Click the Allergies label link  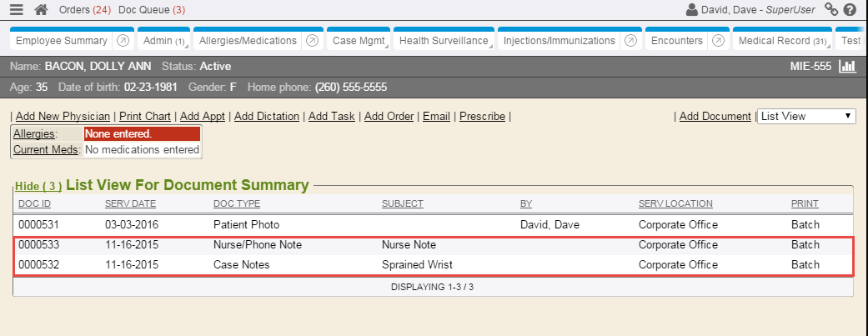[x=33, y=134]
